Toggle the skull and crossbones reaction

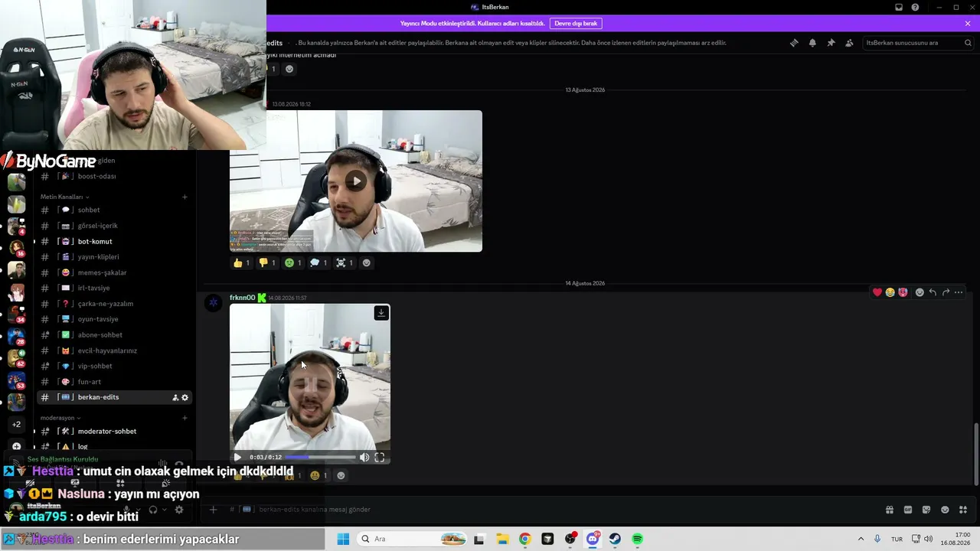tap(345, 262)
